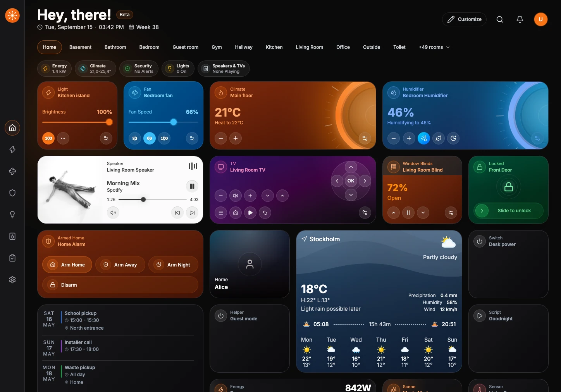Open the notifications bell

click(x=520, y=19)
